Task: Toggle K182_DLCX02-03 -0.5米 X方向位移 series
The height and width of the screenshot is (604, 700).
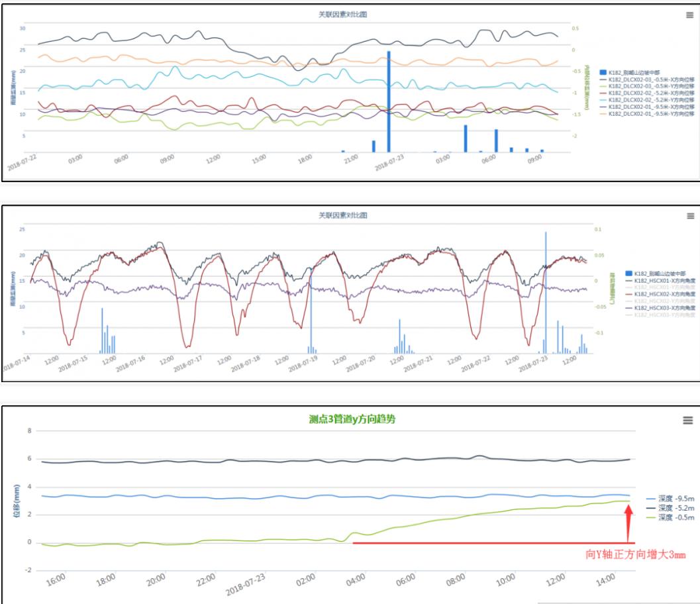Action: click(x=647, y=79)
